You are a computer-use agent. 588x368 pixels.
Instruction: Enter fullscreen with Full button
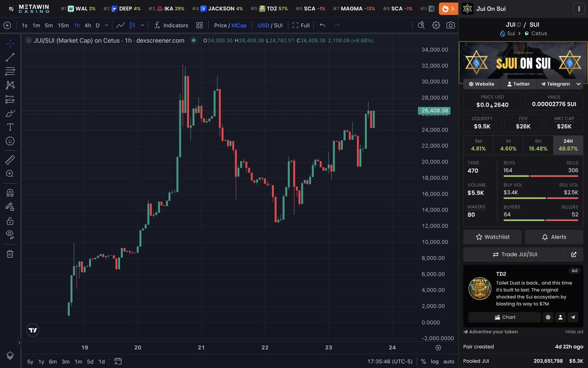pyautogui.click(x=301, y=25)
